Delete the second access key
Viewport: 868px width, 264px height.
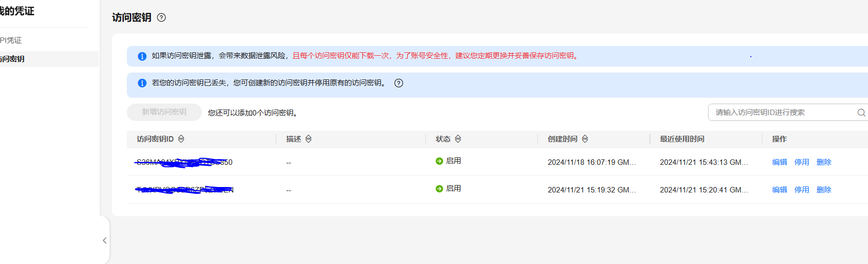(824, 190)
